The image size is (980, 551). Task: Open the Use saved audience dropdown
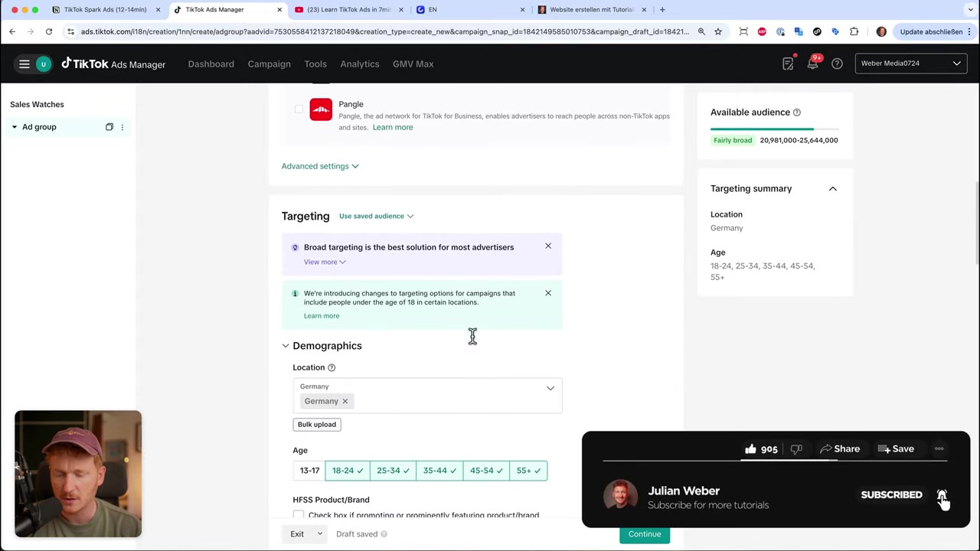pyautogui.click(x=376, y=216)
